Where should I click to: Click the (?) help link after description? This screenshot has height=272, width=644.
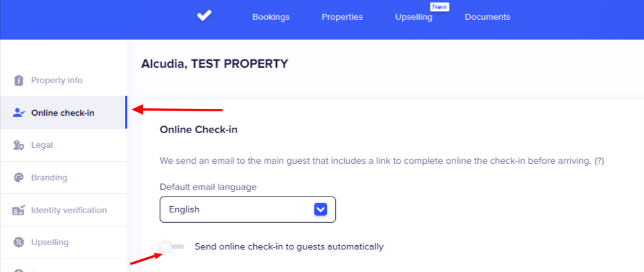[x=599, y=161]
